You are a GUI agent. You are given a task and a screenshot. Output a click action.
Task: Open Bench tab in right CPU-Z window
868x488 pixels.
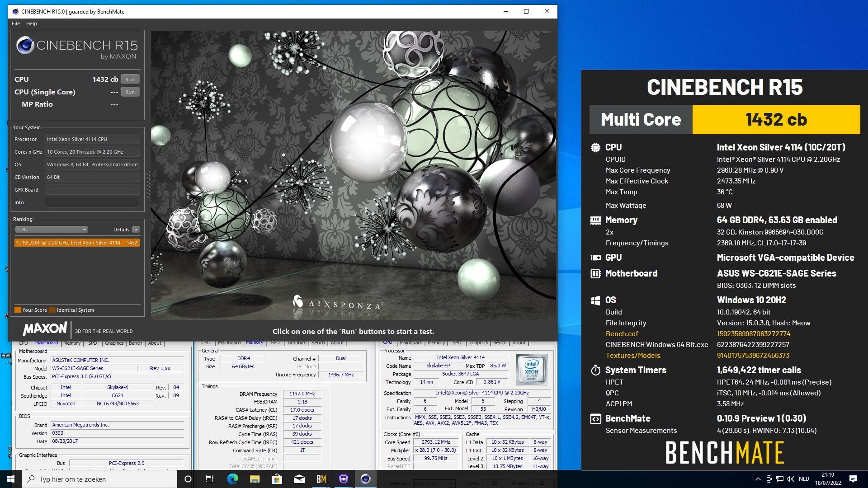(x=500, y=343)
